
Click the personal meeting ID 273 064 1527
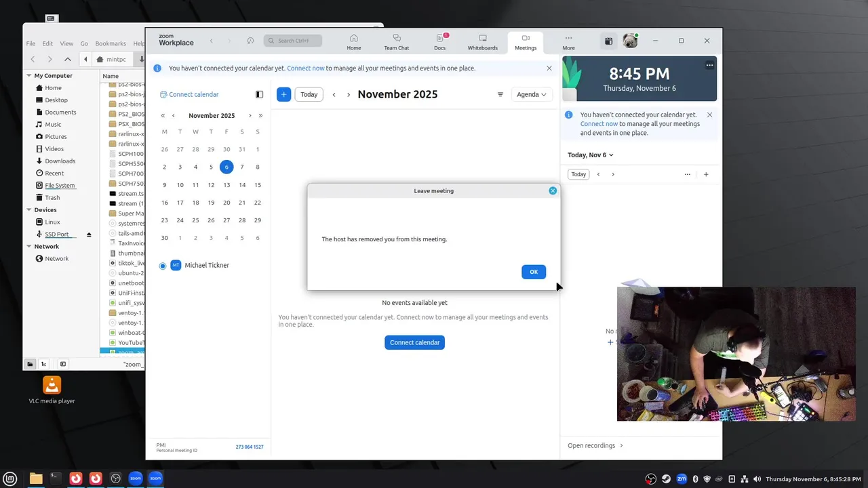[250, 447]
